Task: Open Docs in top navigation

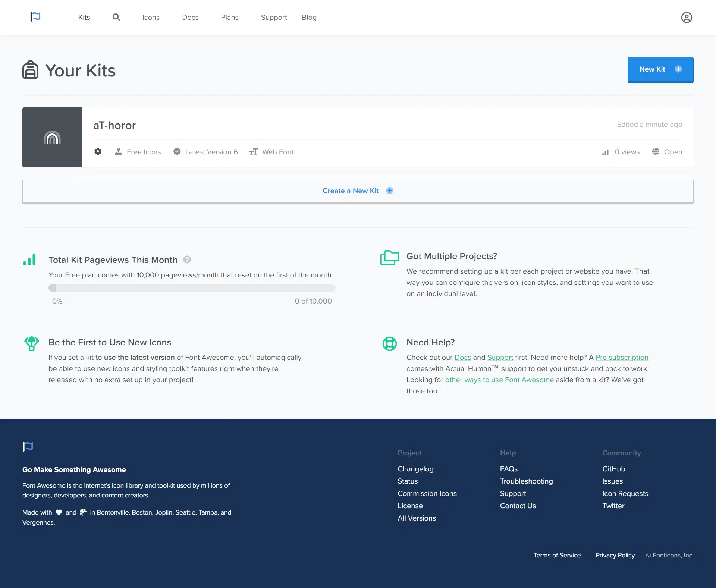Action: 190,18
